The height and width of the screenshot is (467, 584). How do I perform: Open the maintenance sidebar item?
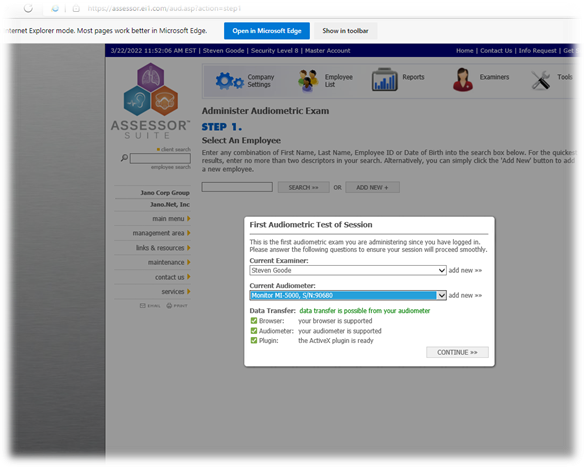[166, 263]
